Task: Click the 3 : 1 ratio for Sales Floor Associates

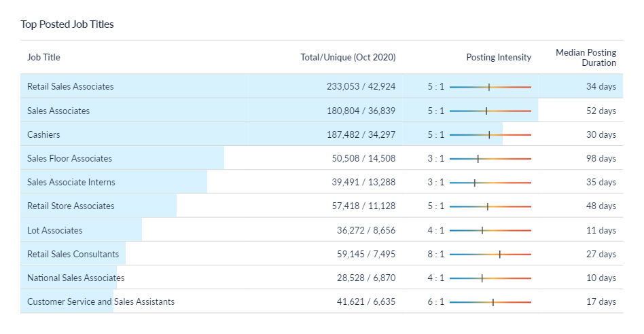Action: (x=435, y=158)
